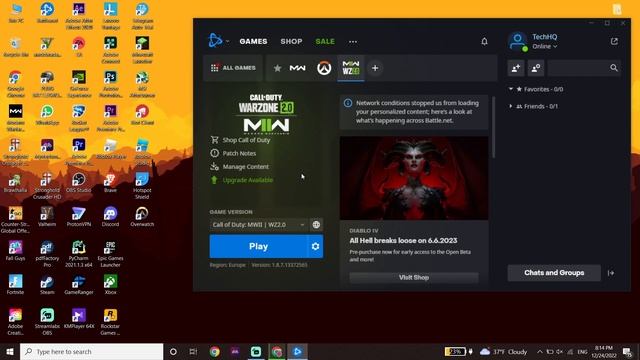This screenshot has width=640, height=360.
Task: Switch to Battle.net on the taskbar
Action: pyautogui.click(x=297, y=351)
